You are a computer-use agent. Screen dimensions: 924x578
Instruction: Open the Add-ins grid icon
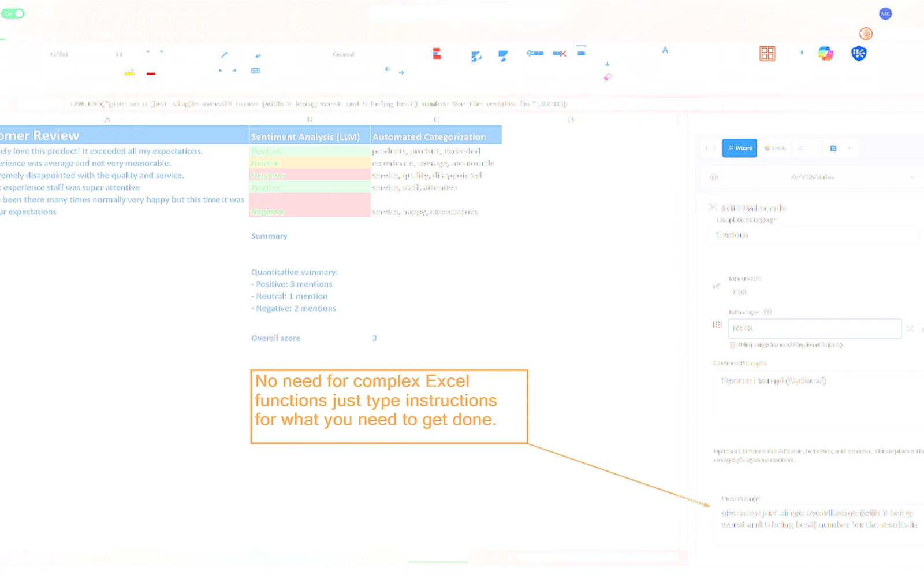767,54
